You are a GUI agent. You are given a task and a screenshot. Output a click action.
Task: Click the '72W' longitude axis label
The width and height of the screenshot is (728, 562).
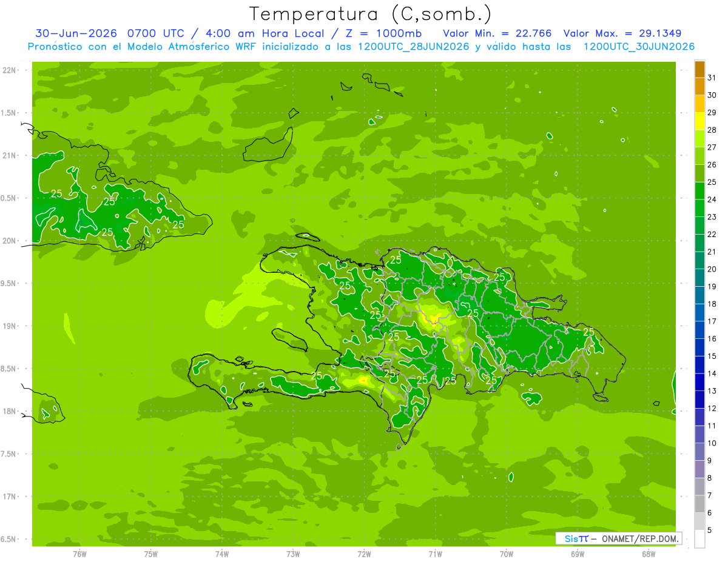(x=364, y=554)
